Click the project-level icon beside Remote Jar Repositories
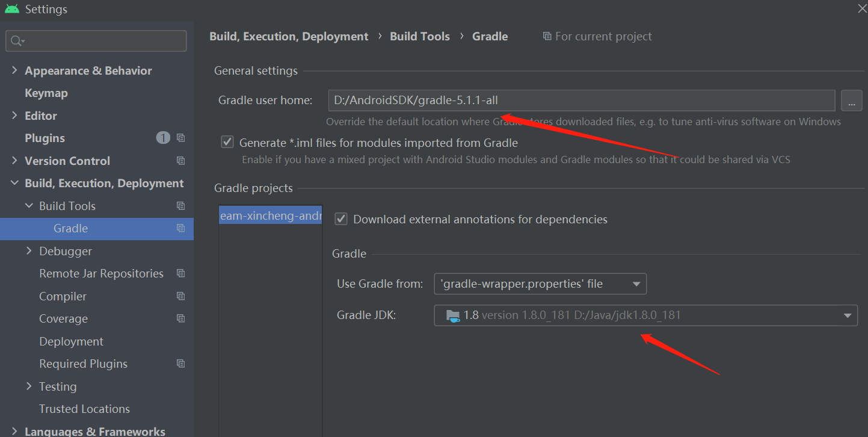868x437 pixels. tap(180, 273)
